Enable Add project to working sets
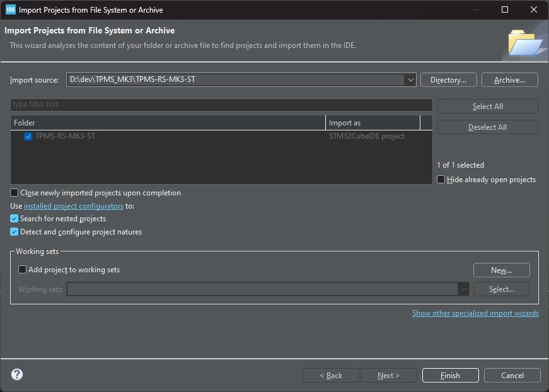Image resolution: width=549 pixels, height=392 pixels. coord(22,270)
